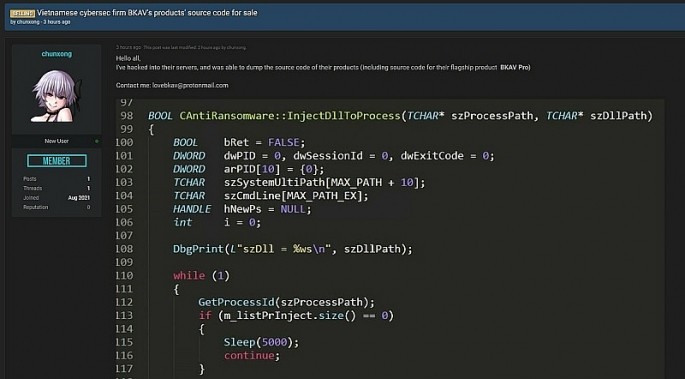Click the Sleep(5000) statement in the code

[x=262, y=342]
